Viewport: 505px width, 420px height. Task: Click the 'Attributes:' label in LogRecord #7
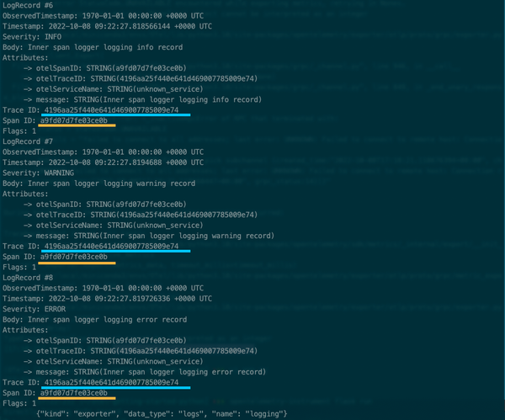pyautogui.click(x=25, y=194)
